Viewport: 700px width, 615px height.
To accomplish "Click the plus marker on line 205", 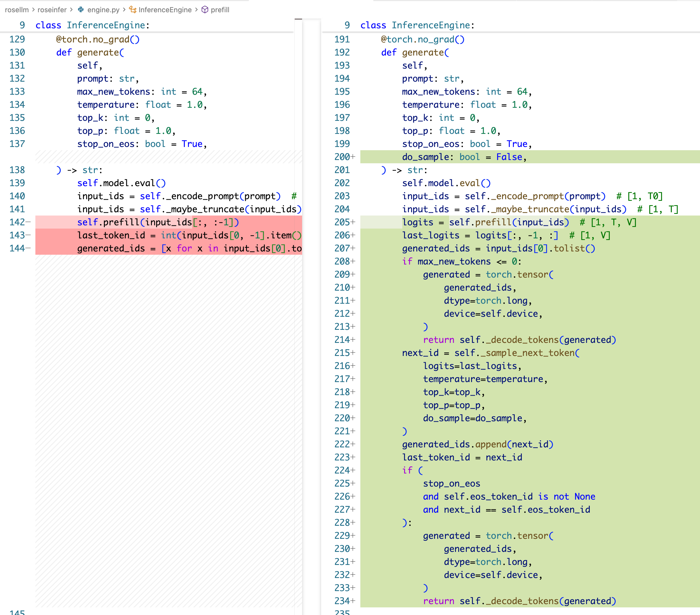I will pos(353,222).
